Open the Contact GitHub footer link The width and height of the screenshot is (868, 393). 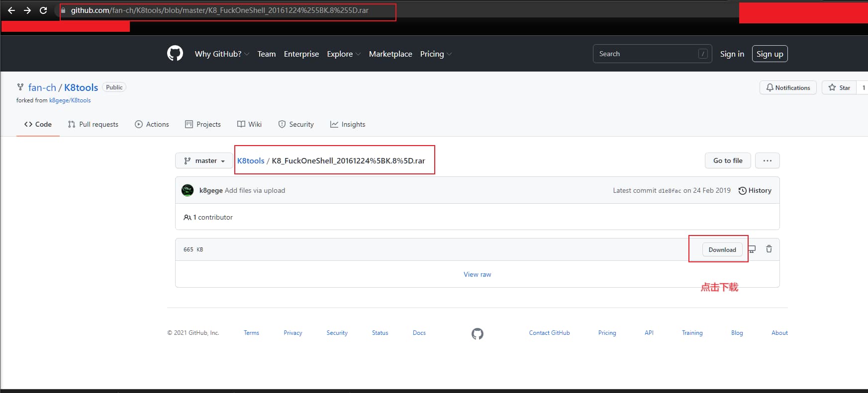(550, 333)
